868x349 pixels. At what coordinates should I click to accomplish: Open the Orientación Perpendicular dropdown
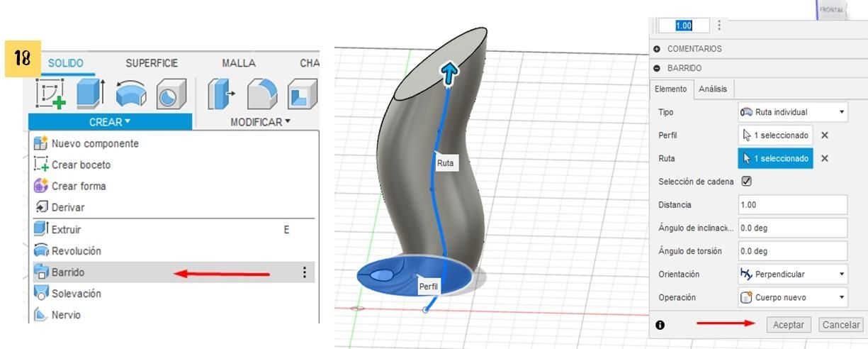[x=793, y=274]
